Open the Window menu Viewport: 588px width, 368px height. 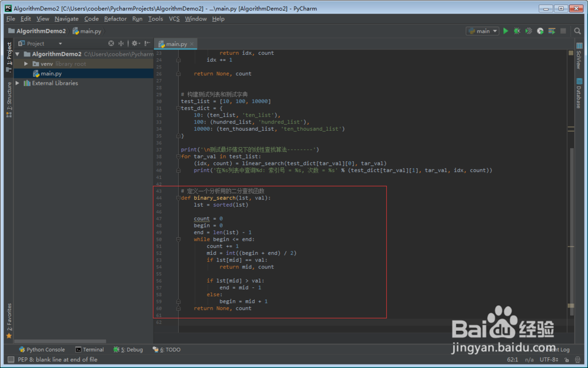(195, 19)
